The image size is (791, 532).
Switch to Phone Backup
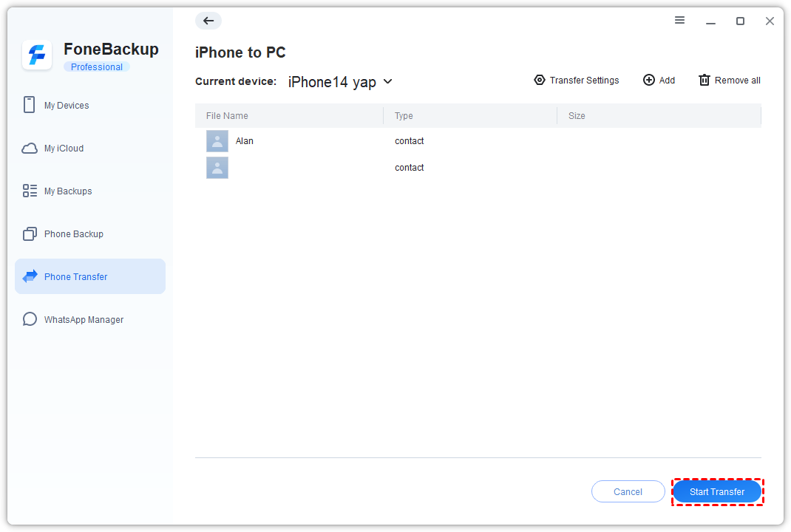coord(89,234)
